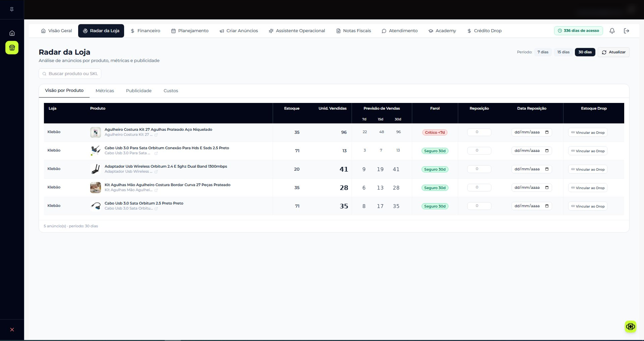Open external link icon under Agulheiro Costura product
644x341 pixels.
(156, 135)
